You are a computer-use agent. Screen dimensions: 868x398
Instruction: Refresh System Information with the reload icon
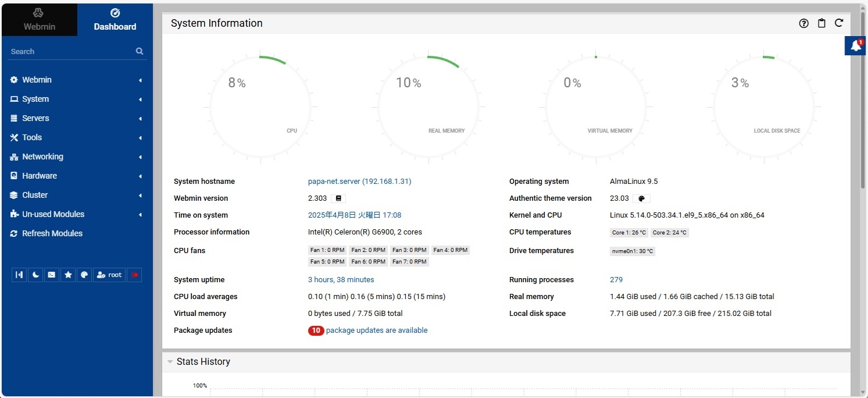pyautogui.click(x=839, y=23)
